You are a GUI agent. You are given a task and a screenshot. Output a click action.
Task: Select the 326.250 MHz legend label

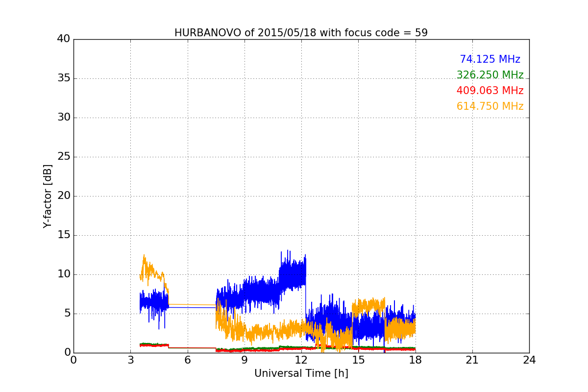click(490, 75)
